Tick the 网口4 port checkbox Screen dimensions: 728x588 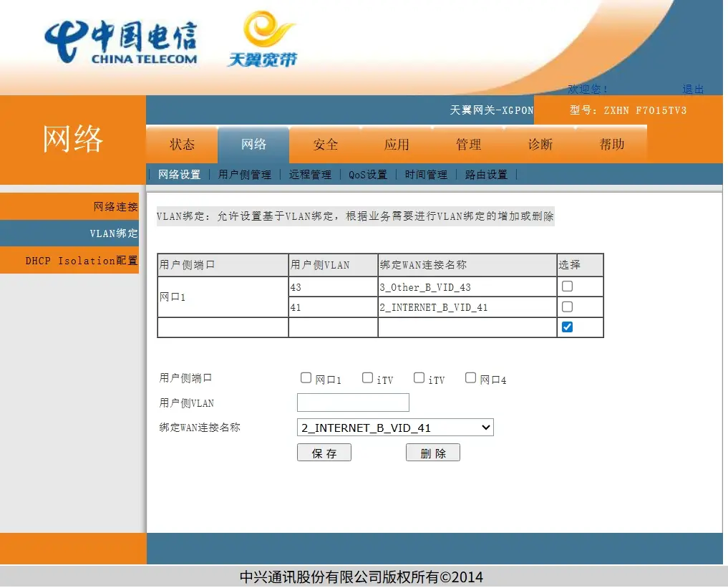click(470, 378)
